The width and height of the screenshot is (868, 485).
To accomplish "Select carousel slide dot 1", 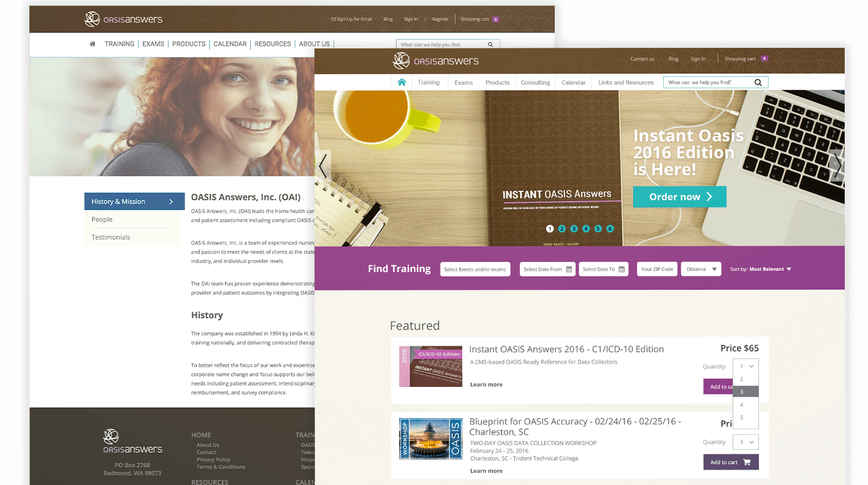I will click(550, 229).
